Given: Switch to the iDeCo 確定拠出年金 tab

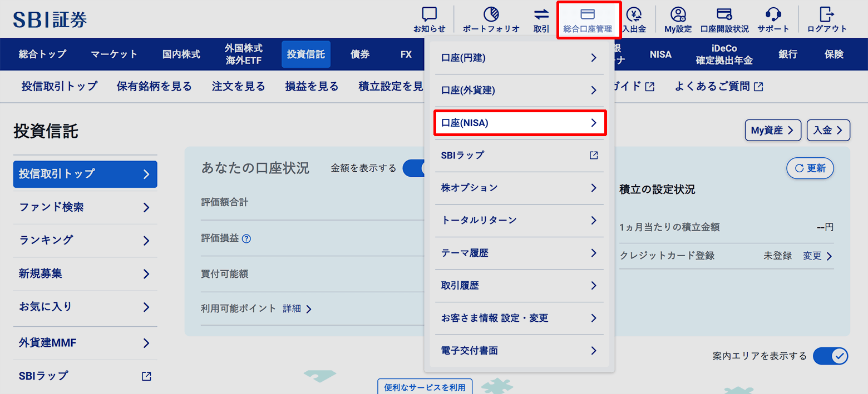Looking at the screenshot, I should 724,54.
